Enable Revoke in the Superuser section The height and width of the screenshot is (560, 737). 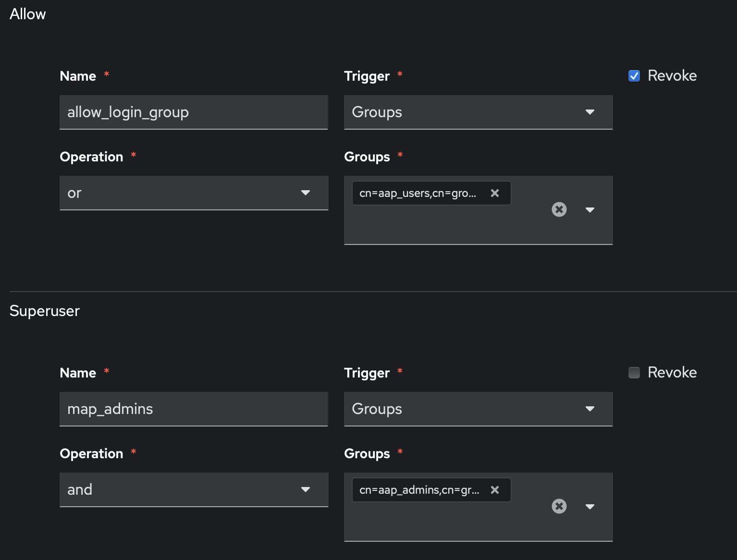634,372
